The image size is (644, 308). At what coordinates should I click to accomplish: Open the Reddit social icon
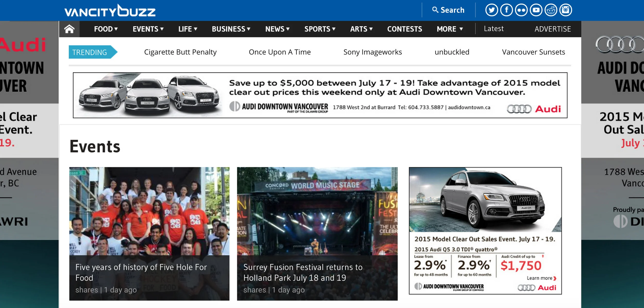click(x=551, y=10)
